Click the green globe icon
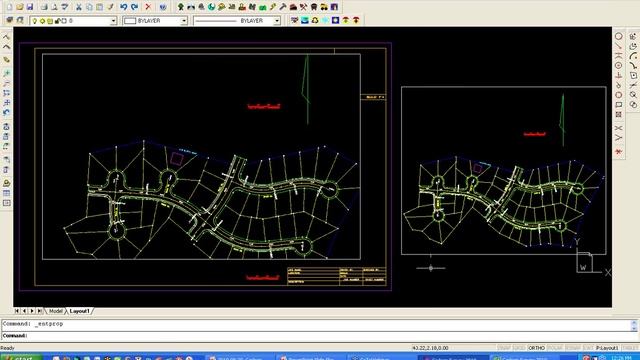This screenshot has width=640, height=360. coord(211,7)
